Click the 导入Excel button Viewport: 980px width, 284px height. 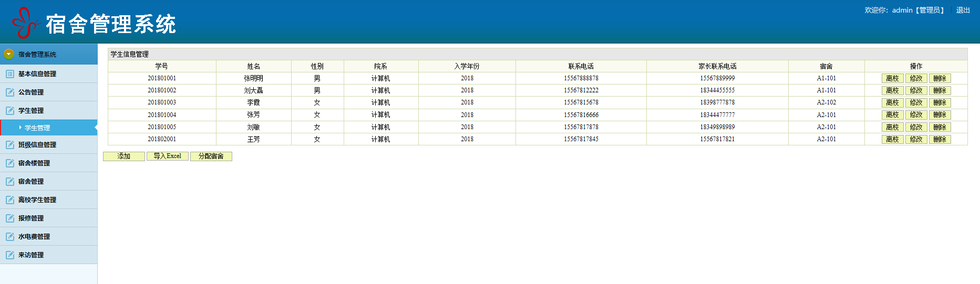pyautogui.click(x=168, y=156)
